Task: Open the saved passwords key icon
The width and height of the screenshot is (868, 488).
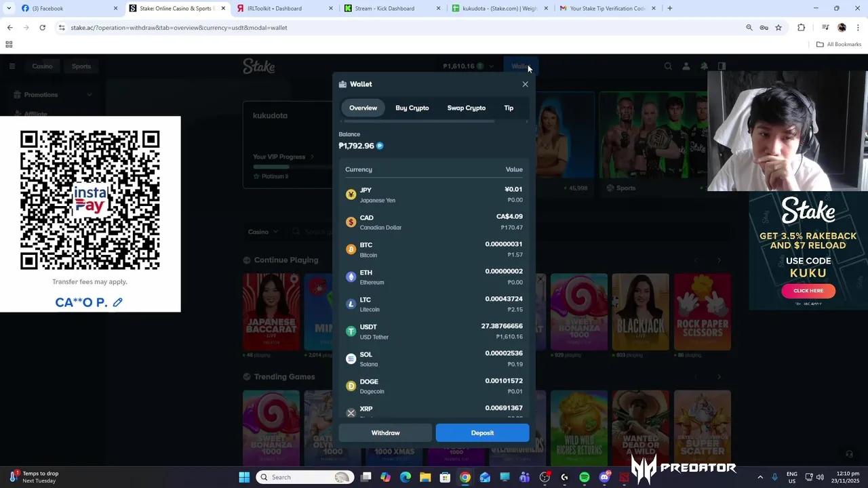Action: [764, 28]
